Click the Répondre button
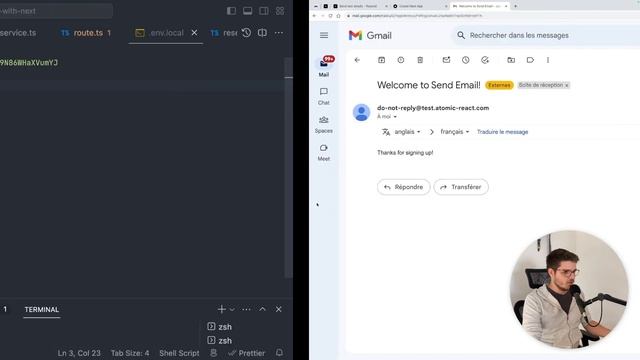The width and height of the screenshot is (640, 360). pos(403,187)
